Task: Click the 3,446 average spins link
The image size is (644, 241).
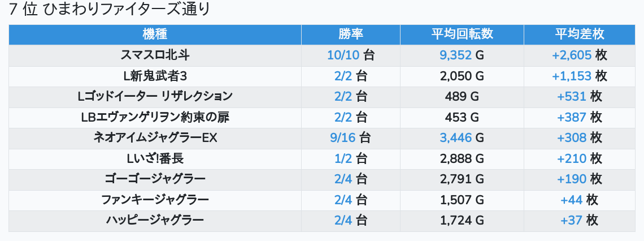Action: [456, 137]
